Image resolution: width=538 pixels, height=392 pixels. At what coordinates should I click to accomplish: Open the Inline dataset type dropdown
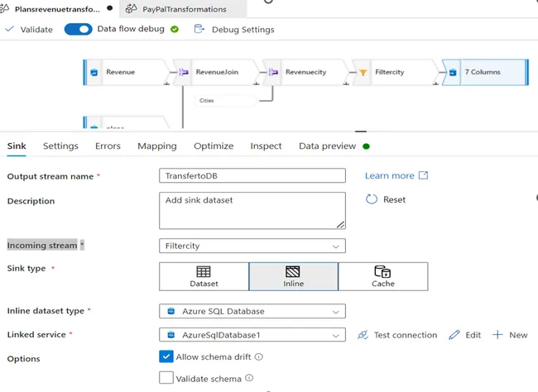pos(252,311)
